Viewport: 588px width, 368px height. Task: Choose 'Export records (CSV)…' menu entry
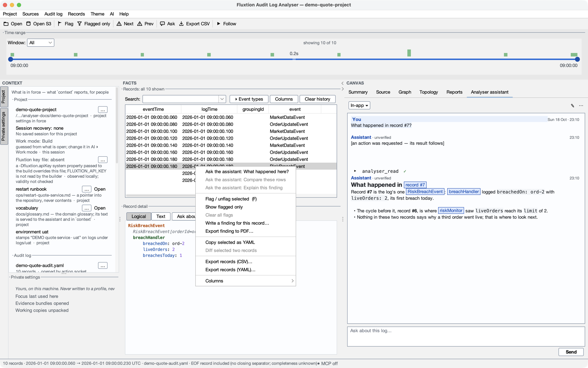click(x=246, y=262)
